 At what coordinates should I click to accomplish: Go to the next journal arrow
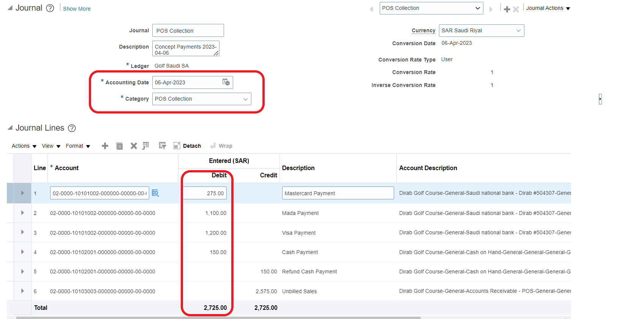click(491, 9)
